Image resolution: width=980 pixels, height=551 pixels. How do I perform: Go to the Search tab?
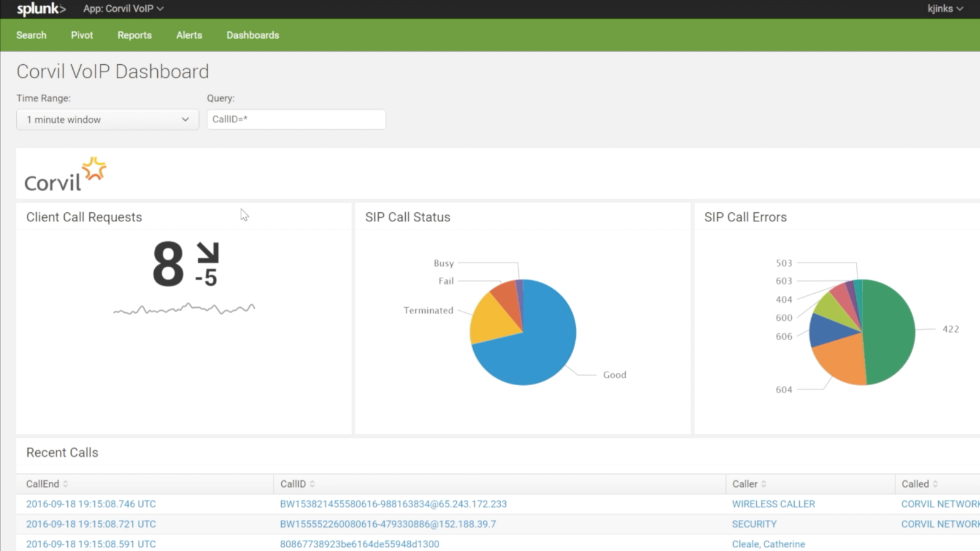pos(31,35)
